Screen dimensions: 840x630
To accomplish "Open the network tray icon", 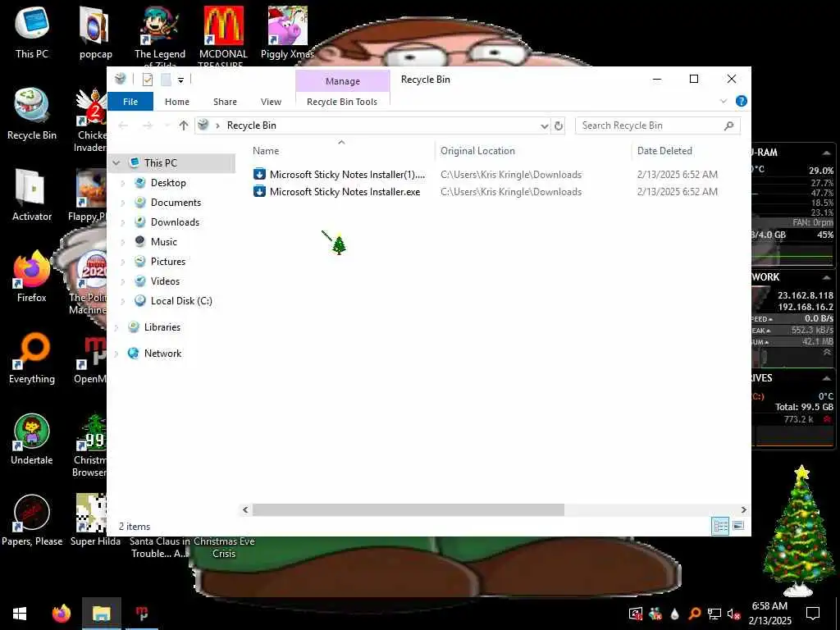I will tap(714, 614).
